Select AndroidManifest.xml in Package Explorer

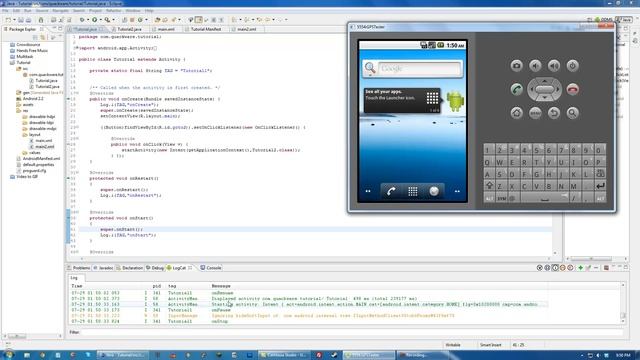point(41,158)
